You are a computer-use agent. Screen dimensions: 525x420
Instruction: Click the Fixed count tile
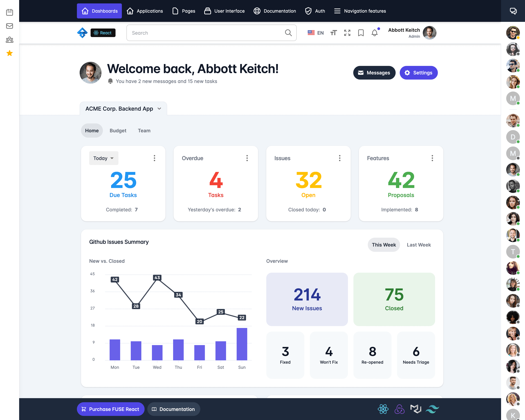(285, 355)
